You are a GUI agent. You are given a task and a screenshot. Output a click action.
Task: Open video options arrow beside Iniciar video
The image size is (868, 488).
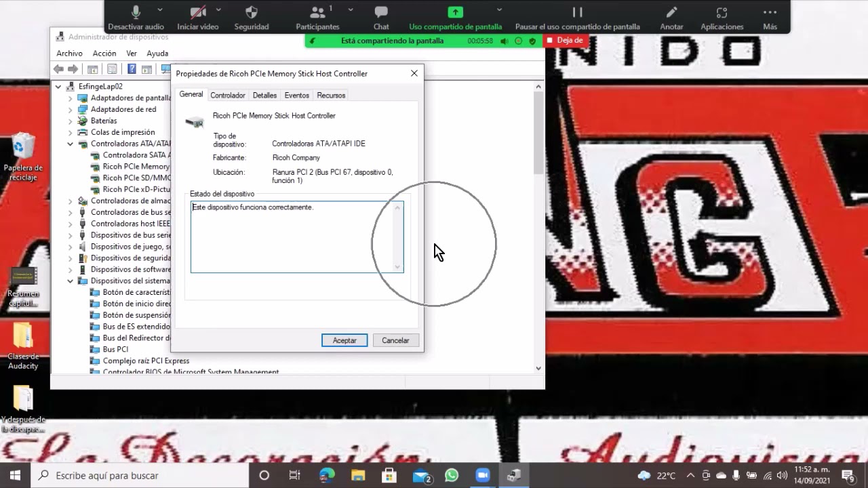(218, 10)
